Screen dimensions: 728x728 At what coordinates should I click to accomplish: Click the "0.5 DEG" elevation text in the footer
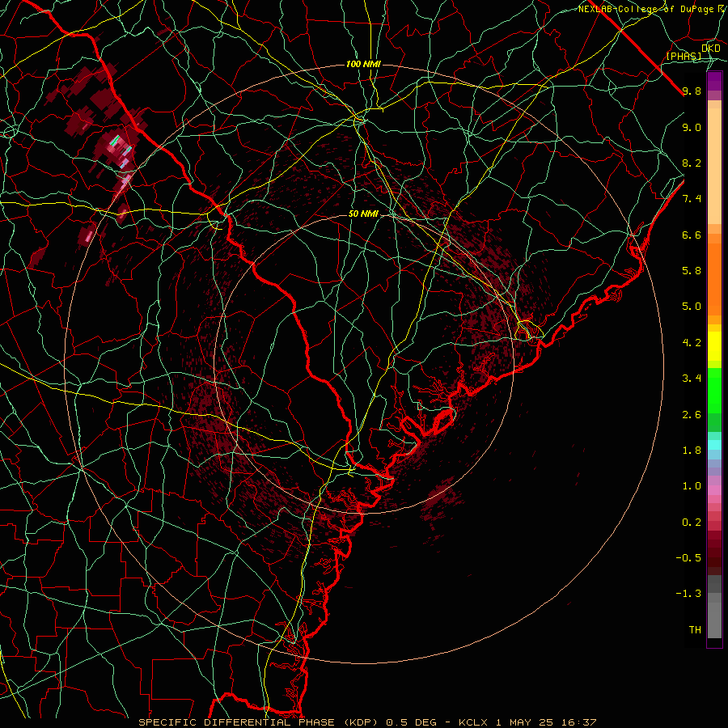412,722
